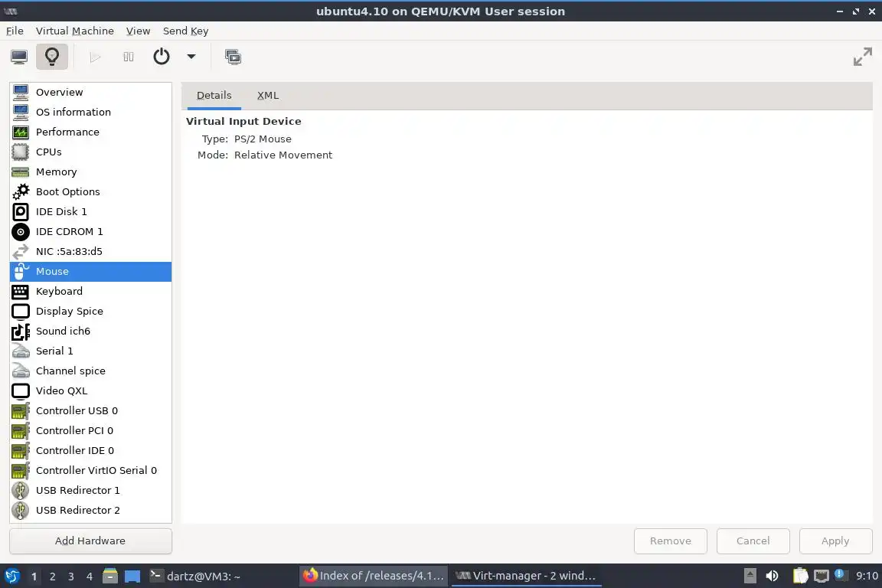Click the clipboard tray icon
The image size is (882, 588).
coord(800,576)
